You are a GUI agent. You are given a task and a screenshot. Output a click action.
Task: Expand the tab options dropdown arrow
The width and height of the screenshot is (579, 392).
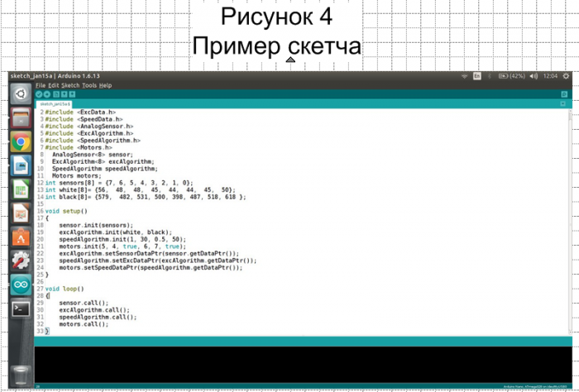tap(565, 104)
